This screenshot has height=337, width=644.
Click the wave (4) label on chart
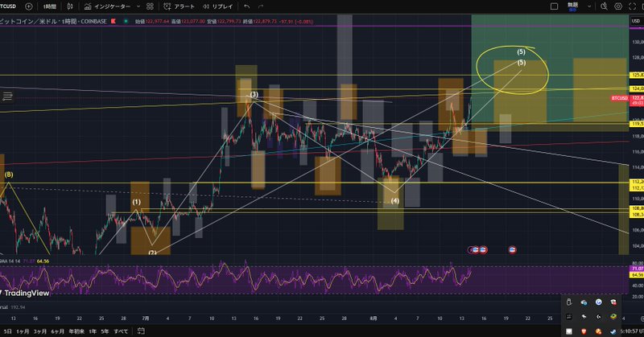point(394,201)
